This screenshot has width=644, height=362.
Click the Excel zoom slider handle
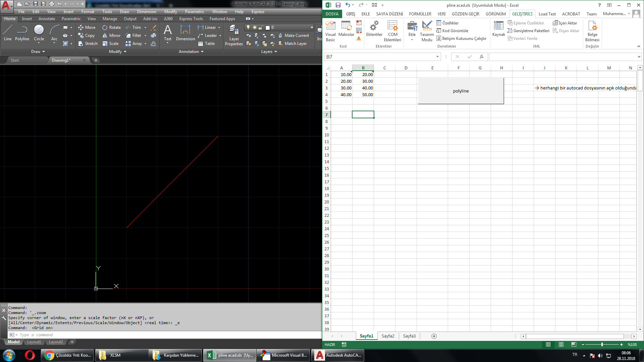click(x=602, y=345)
